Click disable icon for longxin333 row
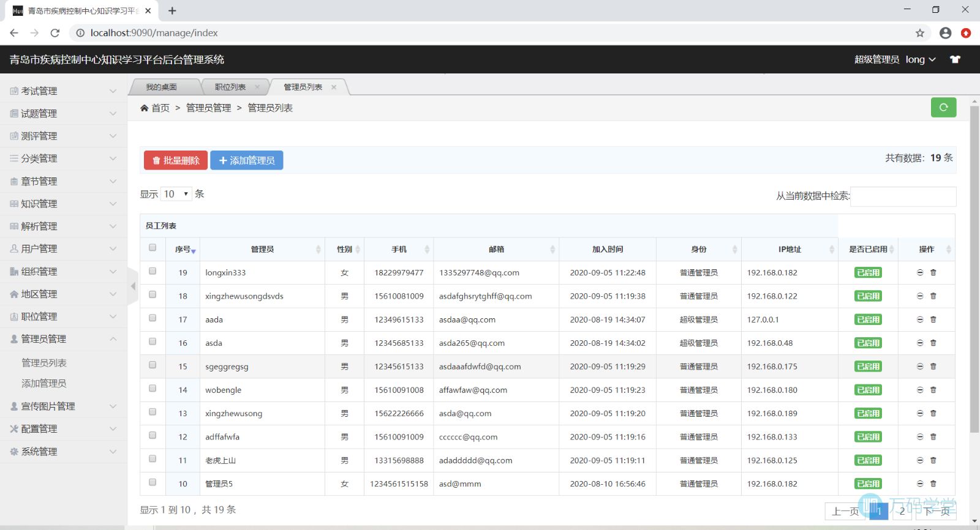Image resolution: width=980 pixels, height=530 pixels. click(920, 272)
